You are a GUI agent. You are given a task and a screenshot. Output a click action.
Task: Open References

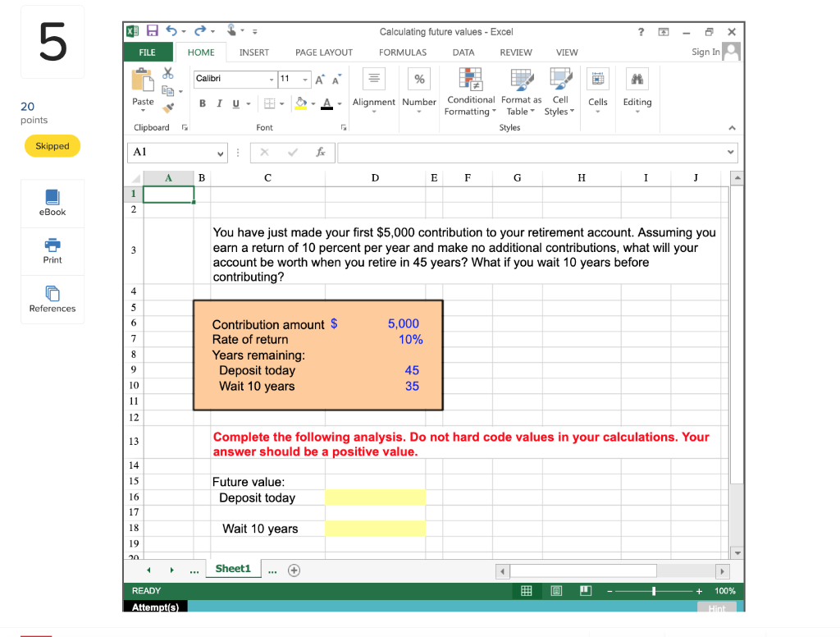(52, 299)
